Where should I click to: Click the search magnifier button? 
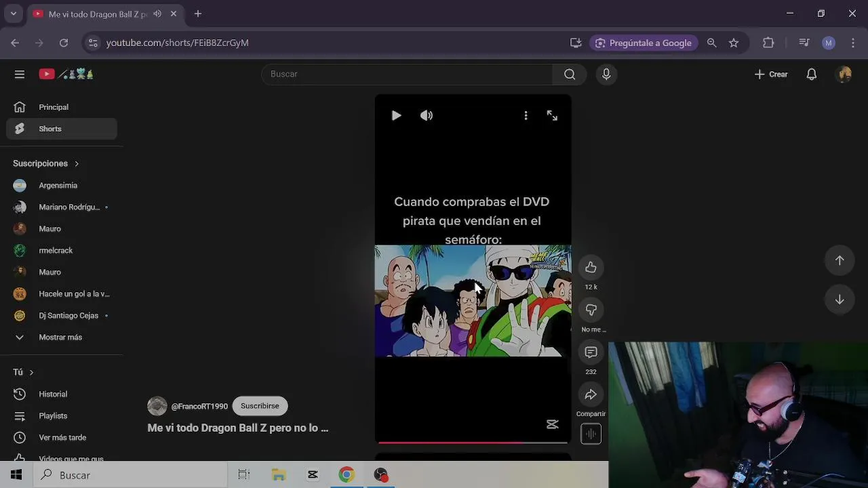coord(570,74)
